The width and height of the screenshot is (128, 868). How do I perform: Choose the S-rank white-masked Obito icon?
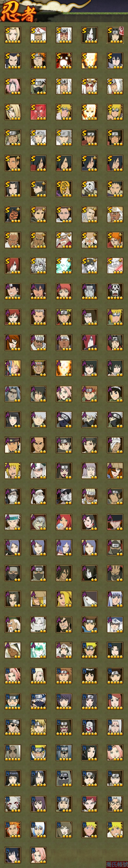[x=90, y=189]
